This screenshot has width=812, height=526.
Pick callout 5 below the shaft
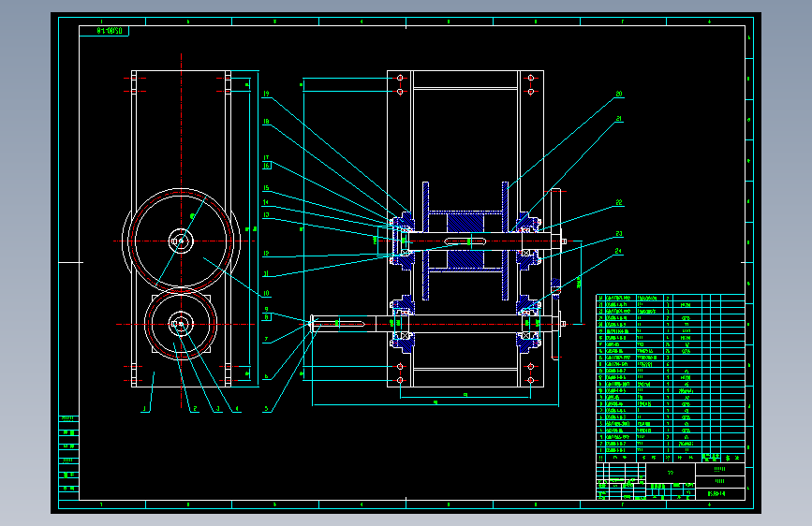click(x=266, y=409)
